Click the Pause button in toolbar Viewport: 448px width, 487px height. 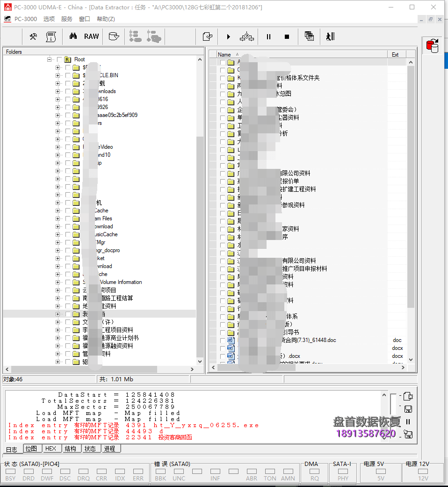[x=268, y=36]
